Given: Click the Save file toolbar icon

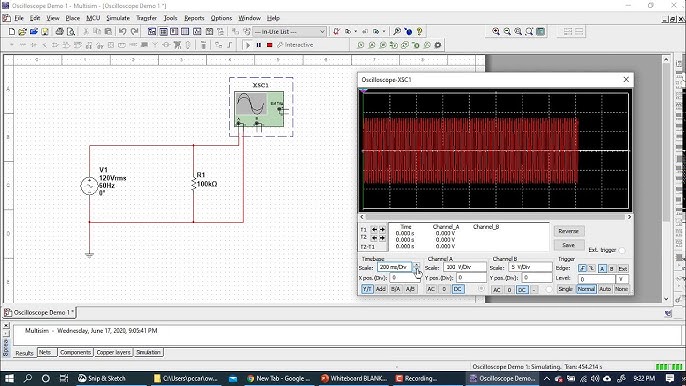Looking at the screenshot, I should (45, 32).
